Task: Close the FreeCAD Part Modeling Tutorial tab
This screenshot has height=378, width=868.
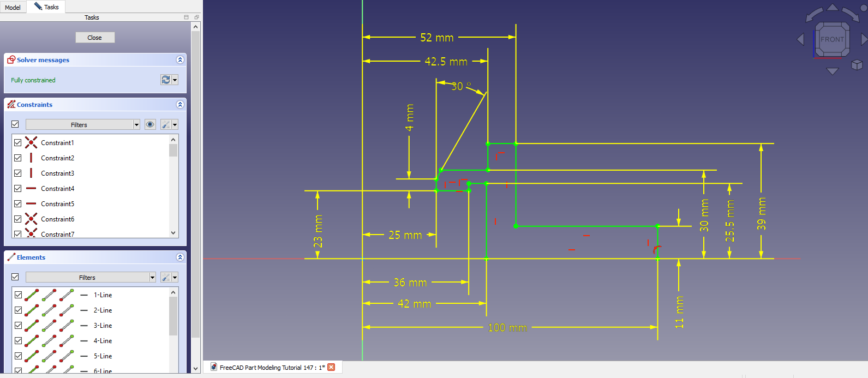Action: click(x=331, y=367)
